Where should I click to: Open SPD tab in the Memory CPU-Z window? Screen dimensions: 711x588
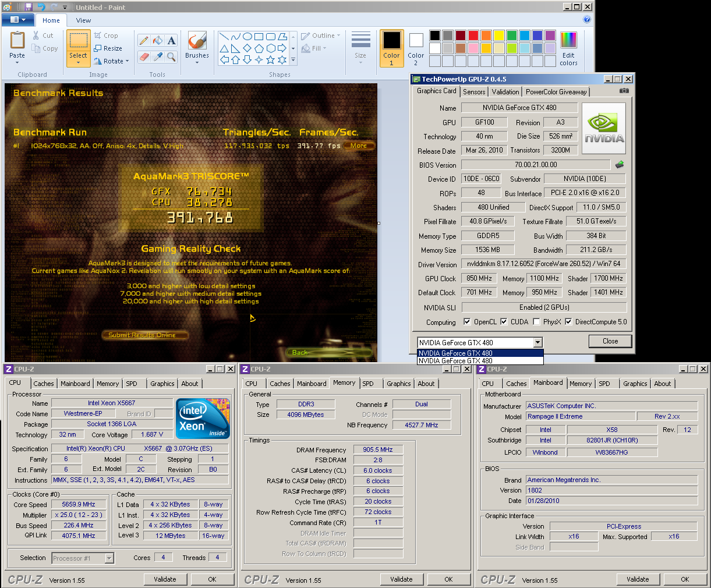(x=368, y=384)
